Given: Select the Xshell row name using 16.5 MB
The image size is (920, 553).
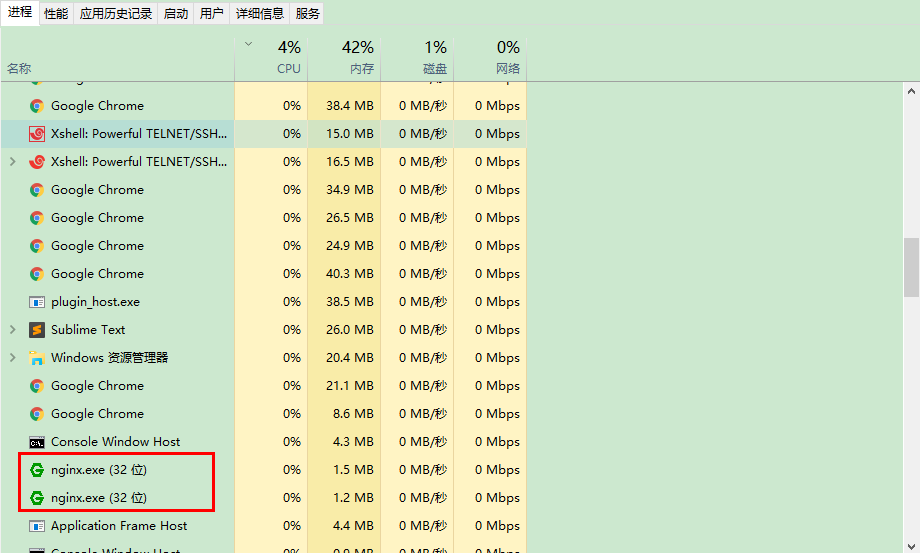Looking at the screenshot, I should [x=139, y=161].
